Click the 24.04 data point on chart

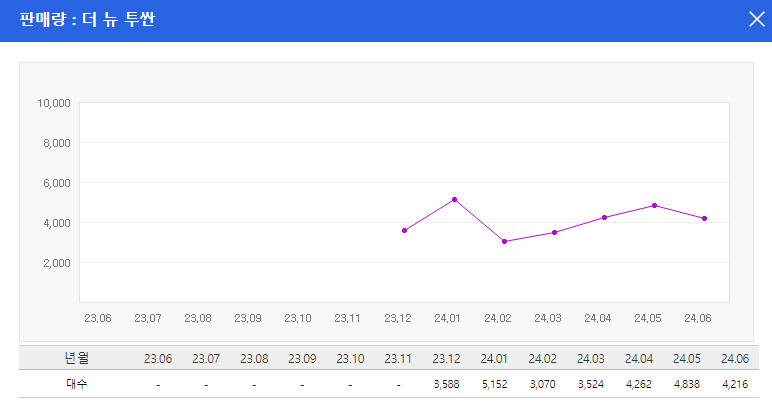[x=605, y=217]
